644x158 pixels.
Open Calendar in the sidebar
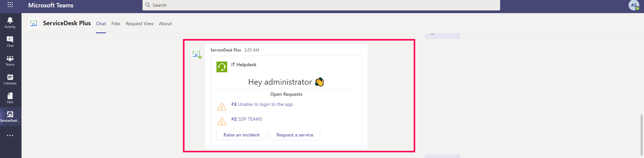[x=10, y=79]
